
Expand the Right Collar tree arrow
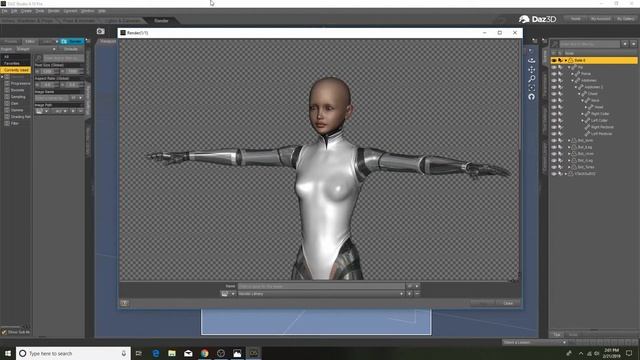(x=582, y=114)
